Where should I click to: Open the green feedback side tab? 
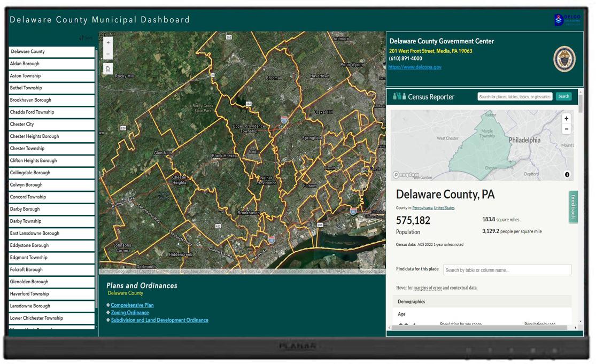(x=573, y=207)
